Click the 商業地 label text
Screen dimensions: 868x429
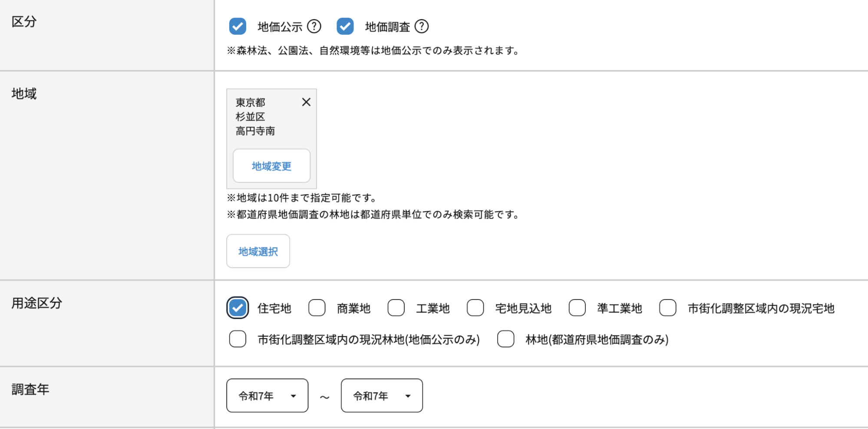coord(353,309)
